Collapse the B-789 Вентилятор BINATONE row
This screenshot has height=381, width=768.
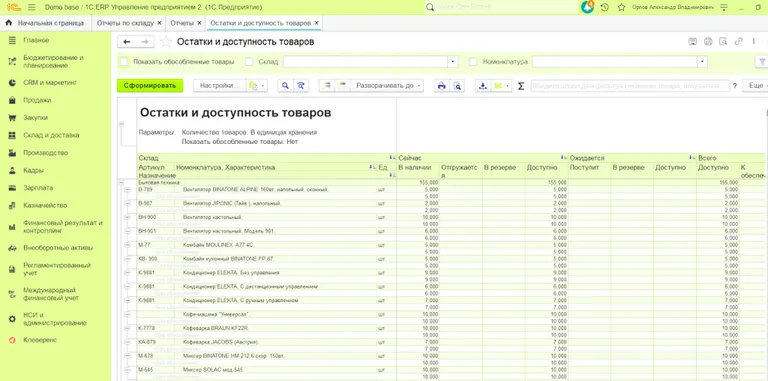[x=128, y=189]
